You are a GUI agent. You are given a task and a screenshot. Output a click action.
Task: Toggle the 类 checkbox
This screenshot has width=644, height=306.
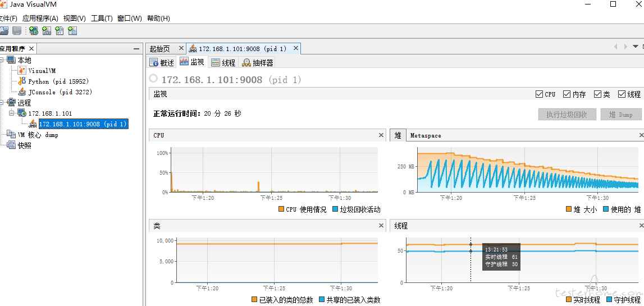(x=597, y=94)
